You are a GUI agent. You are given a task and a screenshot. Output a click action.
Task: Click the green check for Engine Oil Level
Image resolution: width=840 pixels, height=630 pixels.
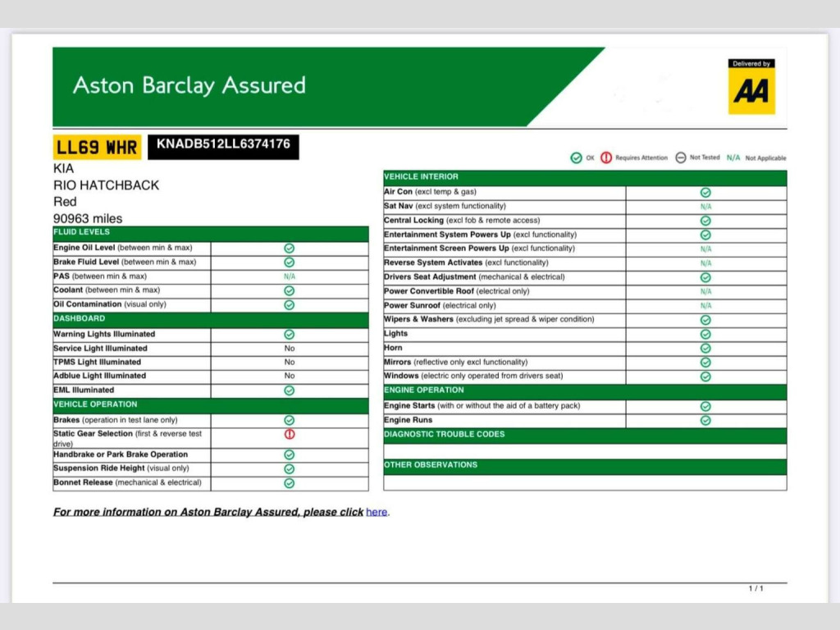coord(290,248)
